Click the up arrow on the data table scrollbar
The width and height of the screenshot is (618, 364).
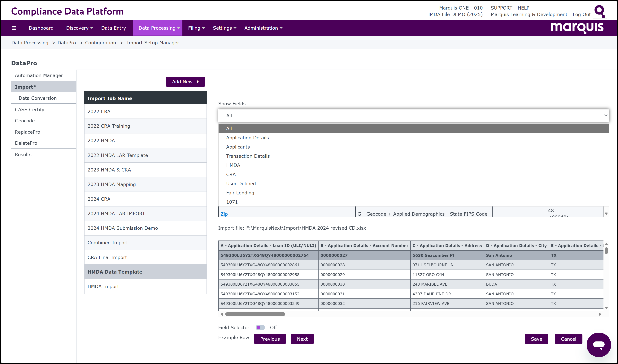point(606,244)
